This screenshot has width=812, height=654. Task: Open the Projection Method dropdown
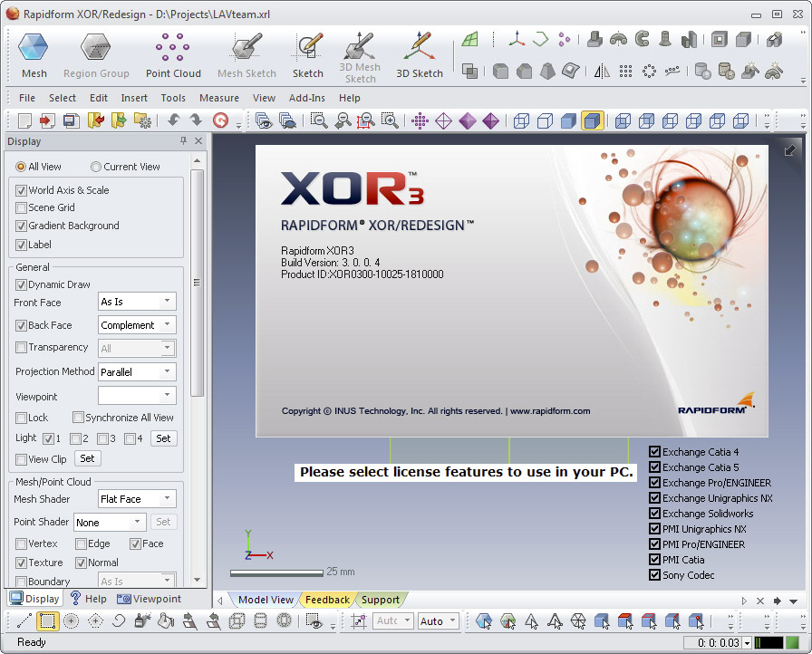(137, 372)
